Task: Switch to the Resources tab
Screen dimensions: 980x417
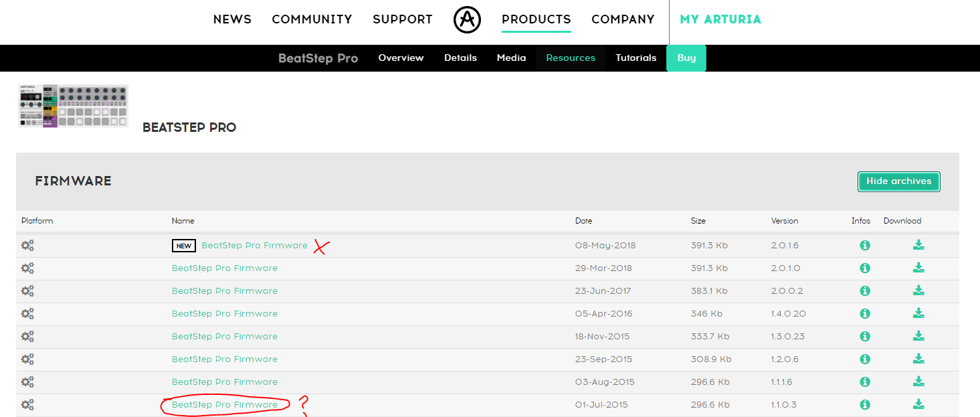Action: [x=570, y=58]
